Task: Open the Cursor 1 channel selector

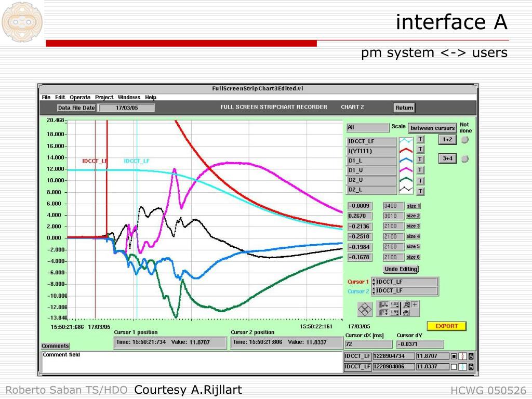Action: click(x=406, y=282)
